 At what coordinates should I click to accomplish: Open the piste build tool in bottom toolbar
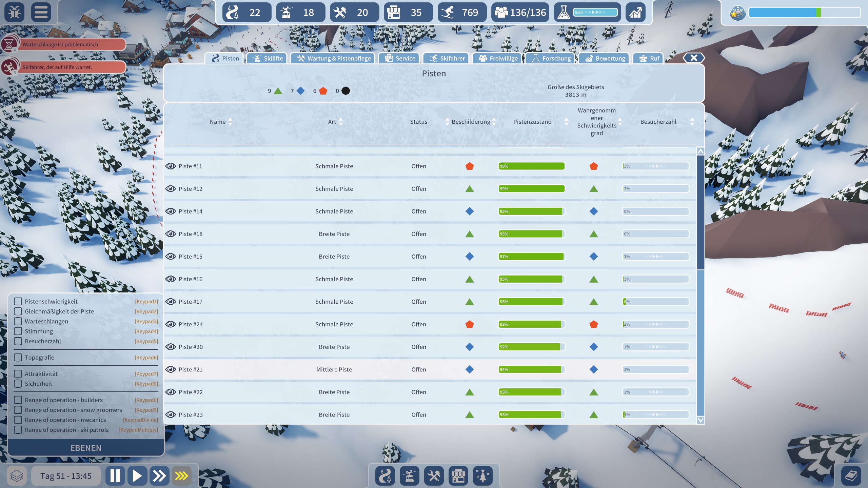click(385, 476)
